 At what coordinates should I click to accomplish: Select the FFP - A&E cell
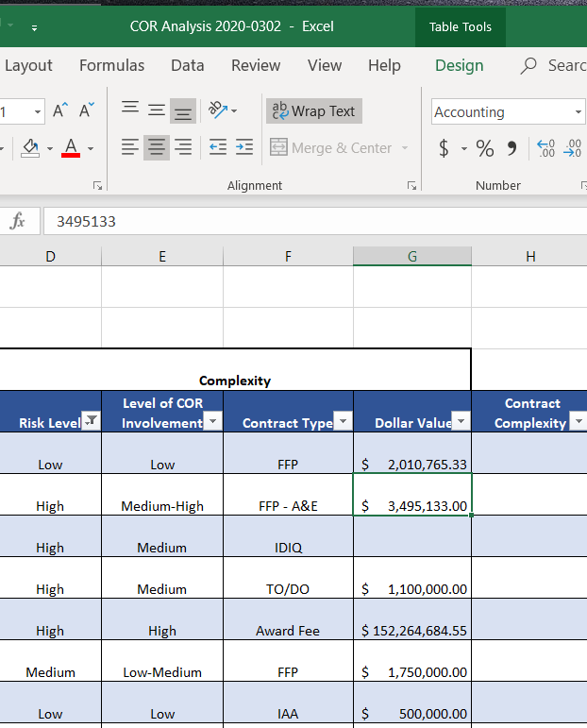coord(288,495)
